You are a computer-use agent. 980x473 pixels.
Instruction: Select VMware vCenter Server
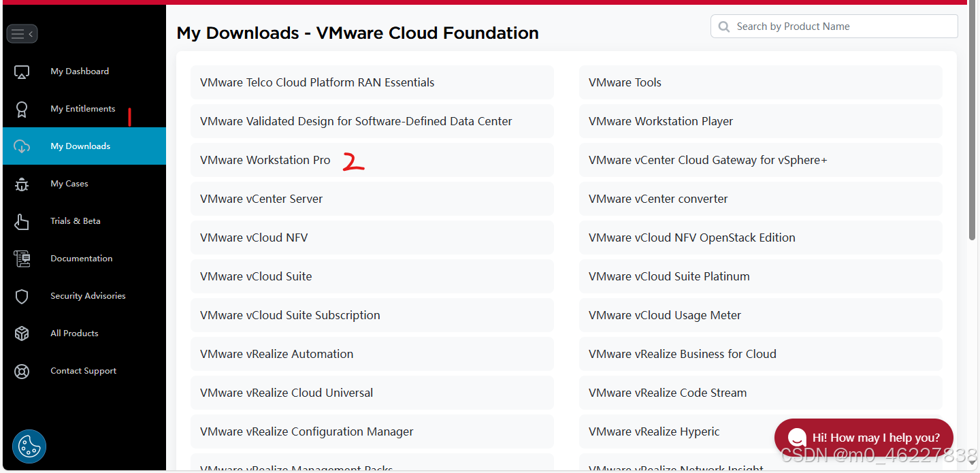[x=372, y=199]
